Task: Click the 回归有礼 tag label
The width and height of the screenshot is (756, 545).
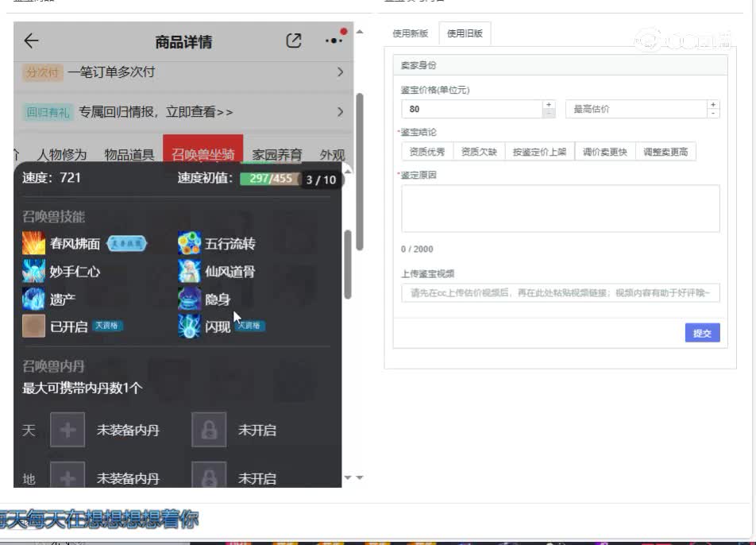Action: pos(48,112)
